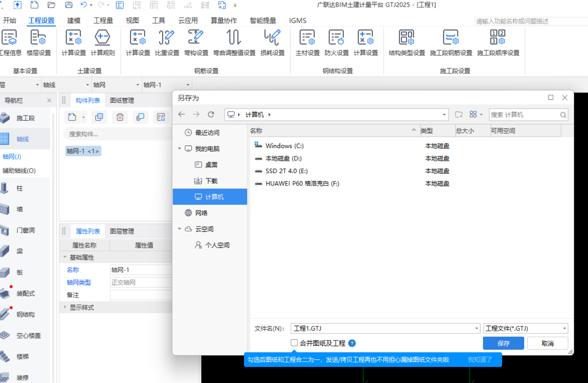
Task: Click the save icon in quick access toolbar
Action: pos(69,5)
